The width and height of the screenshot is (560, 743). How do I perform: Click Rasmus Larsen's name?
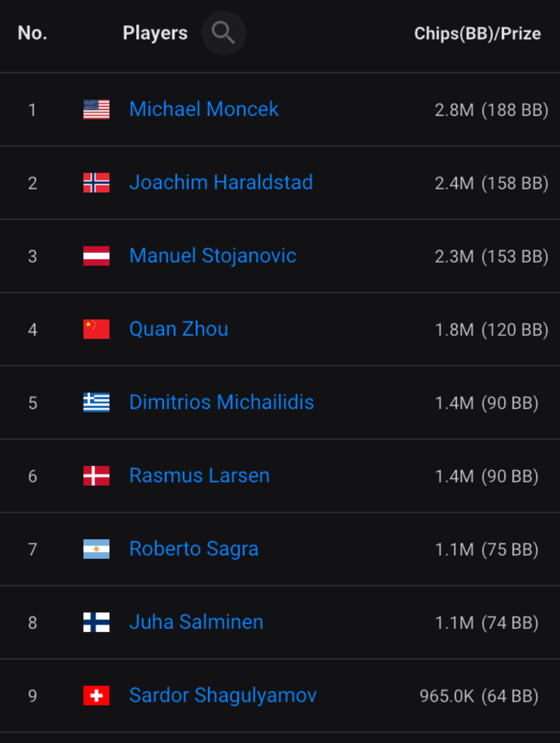pos(199,475)
